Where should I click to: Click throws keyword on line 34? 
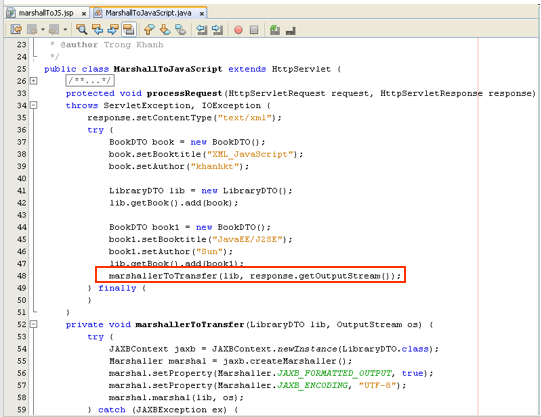point(82,106)
